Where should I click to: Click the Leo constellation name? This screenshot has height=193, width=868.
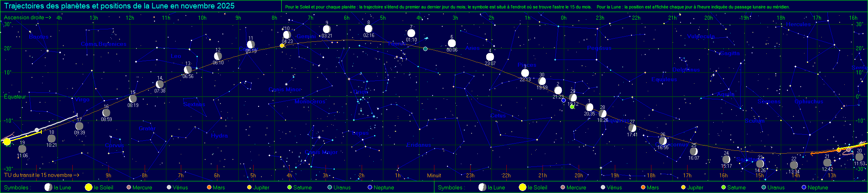coord(176,56)
